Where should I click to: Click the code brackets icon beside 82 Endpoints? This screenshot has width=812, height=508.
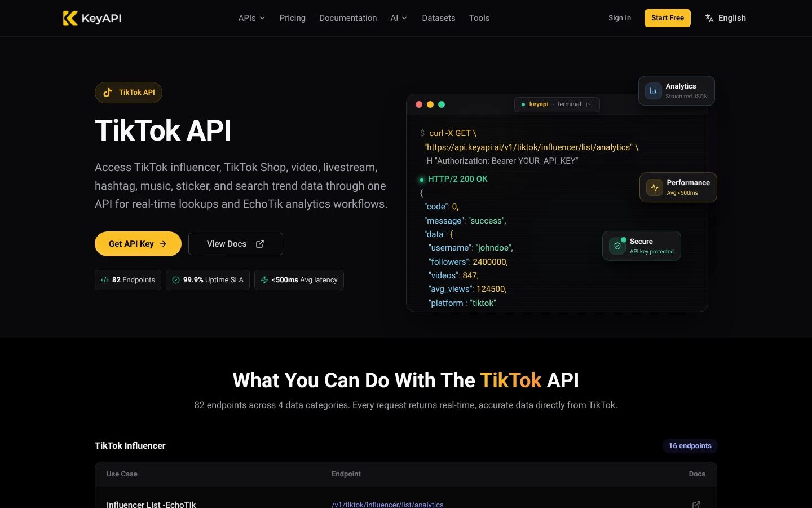click(x=105, y=280)
